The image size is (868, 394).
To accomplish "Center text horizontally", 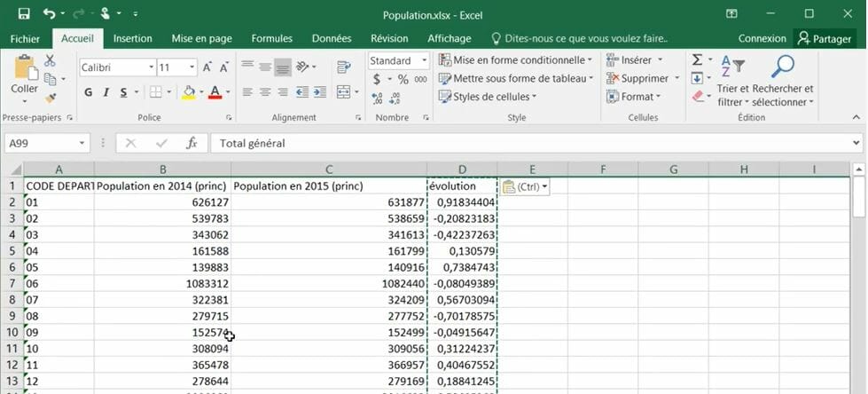I will click(265, 92).
